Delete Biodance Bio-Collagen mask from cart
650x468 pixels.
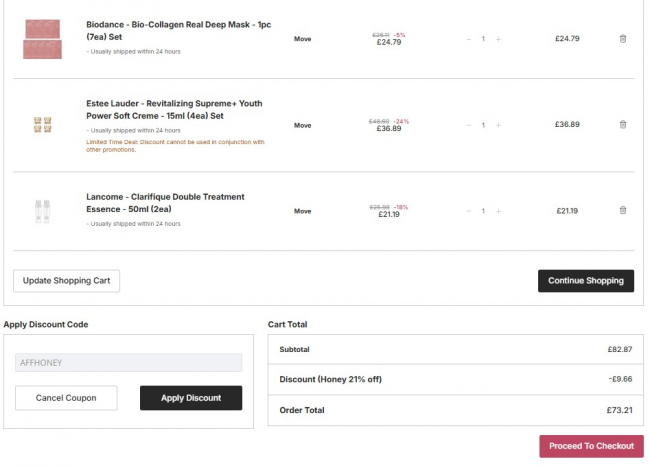[623, 39]
